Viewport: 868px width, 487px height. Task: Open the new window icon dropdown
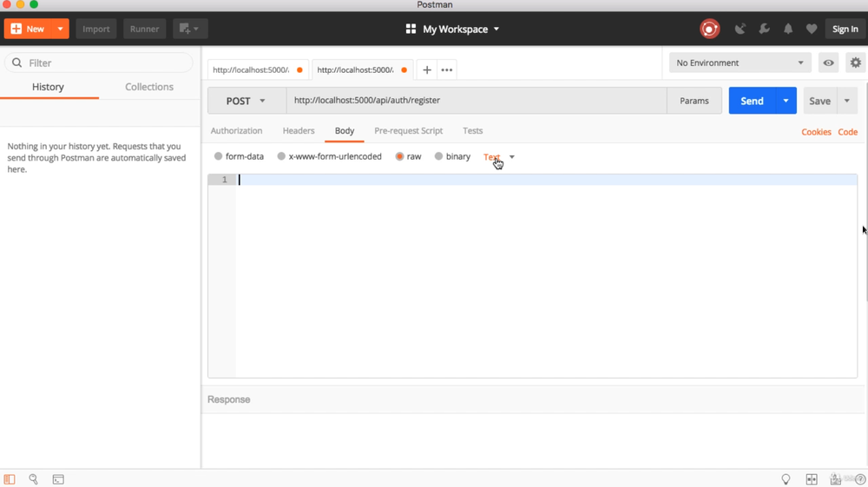[x=190, y=29]
